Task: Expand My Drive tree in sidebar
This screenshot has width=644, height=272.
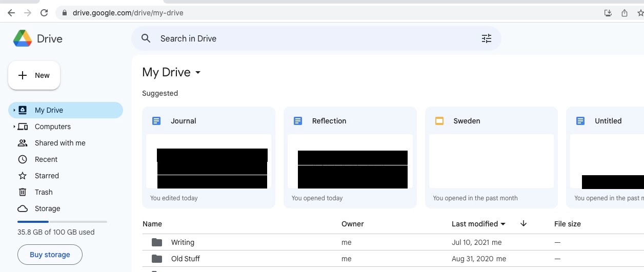Action: (14, 110)
